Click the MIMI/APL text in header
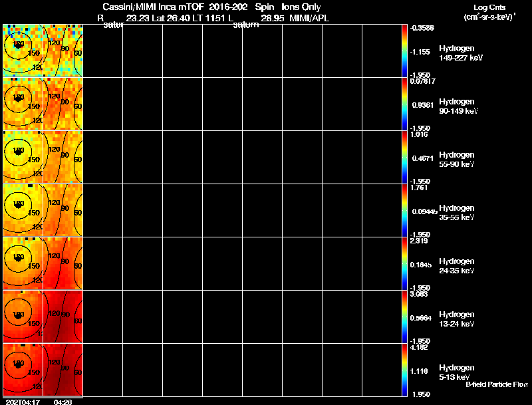This screenshot has height=405, width=532. (309, 18)
